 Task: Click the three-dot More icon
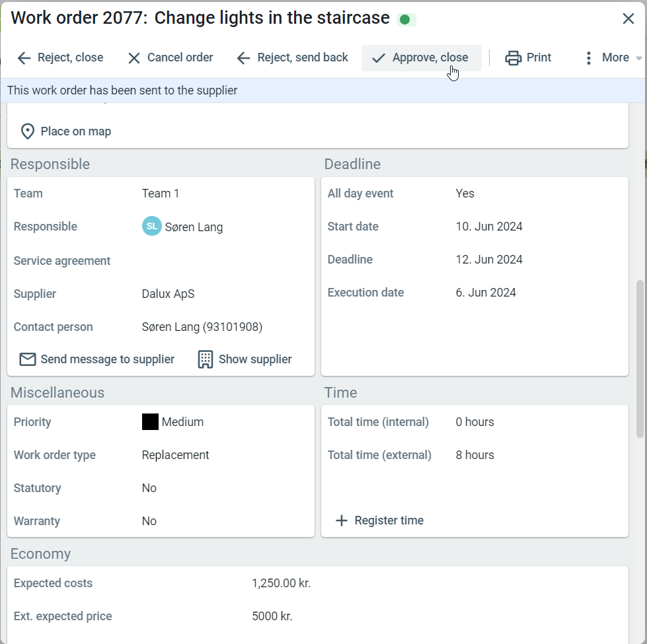click(588, 58)
